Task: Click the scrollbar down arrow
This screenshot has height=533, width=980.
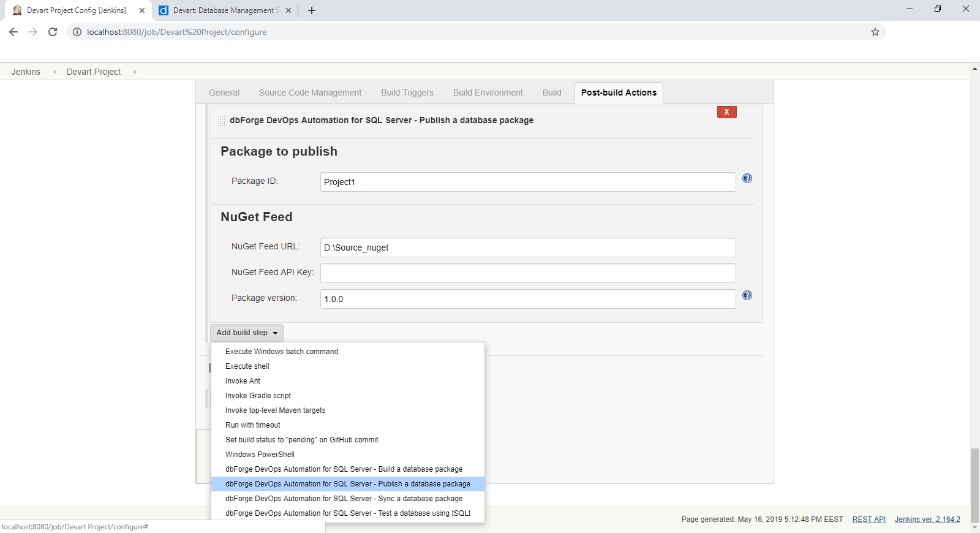Action: tap(974, 527)
